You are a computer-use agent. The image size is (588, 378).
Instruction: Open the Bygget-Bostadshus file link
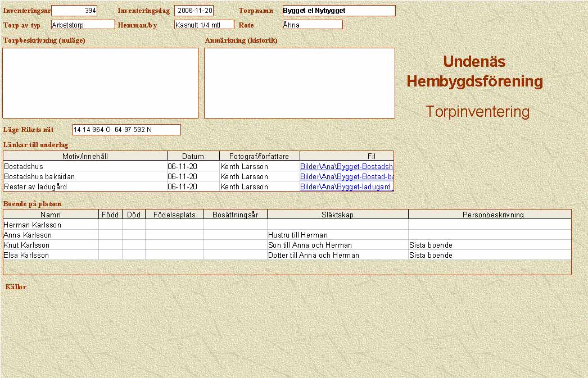point(346,167)
